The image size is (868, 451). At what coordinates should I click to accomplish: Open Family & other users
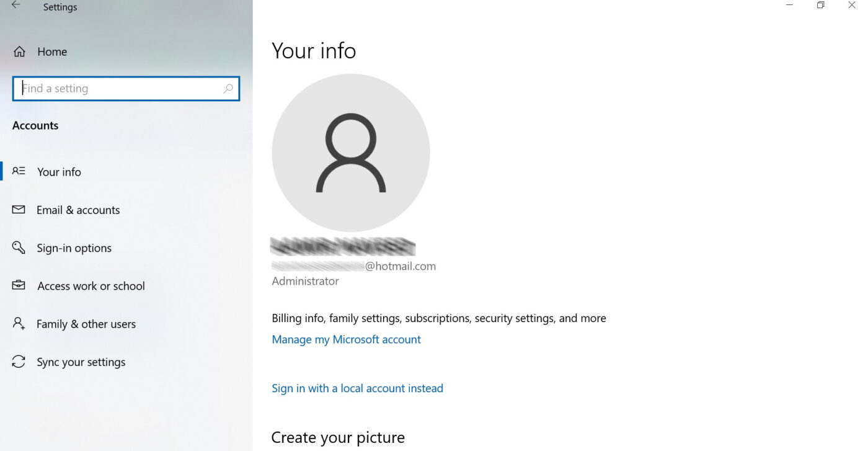point(86,324)
